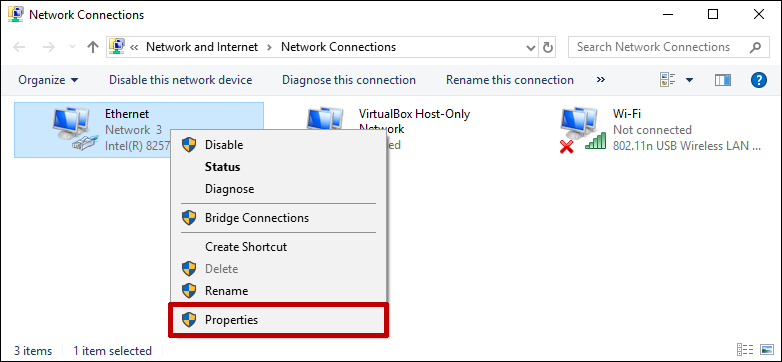Viewport: 782px width, 362px height.
Task: Click Diagnose this connection
Action: pos(349,80)
